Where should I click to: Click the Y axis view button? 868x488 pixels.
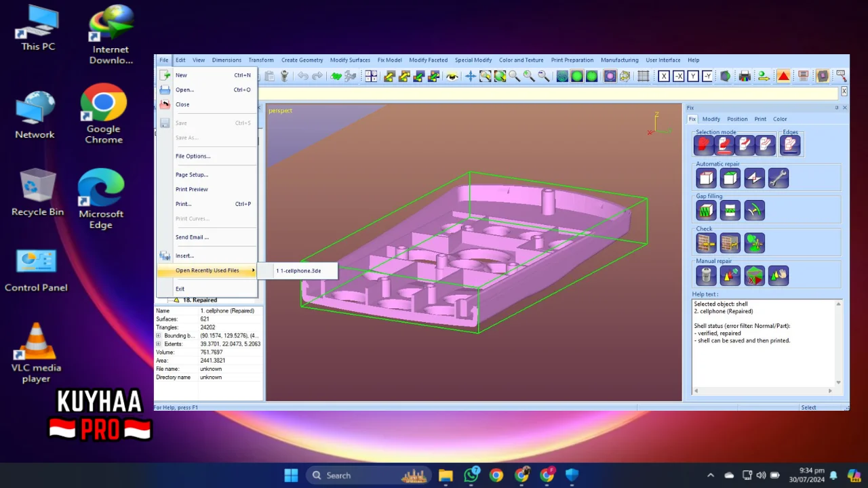click(693, 77)
